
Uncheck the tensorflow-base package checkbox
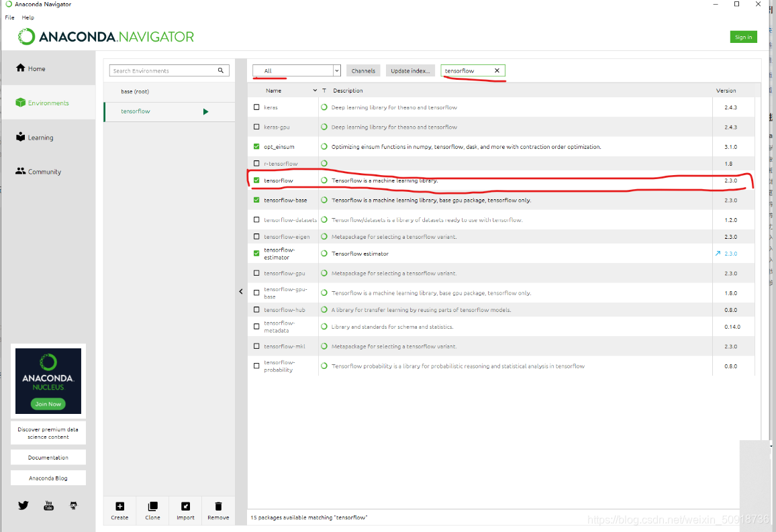pos(256,200)
